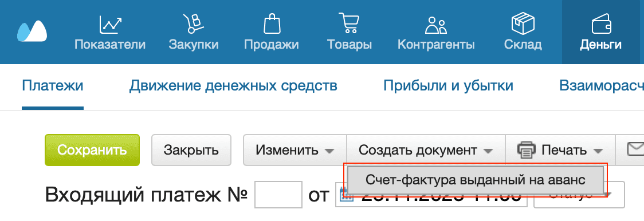Image resolution: width=644 pixels, height=221 pixels.
Task: Click the MoySklad logo icon
Action: click(x=32, y=32)
